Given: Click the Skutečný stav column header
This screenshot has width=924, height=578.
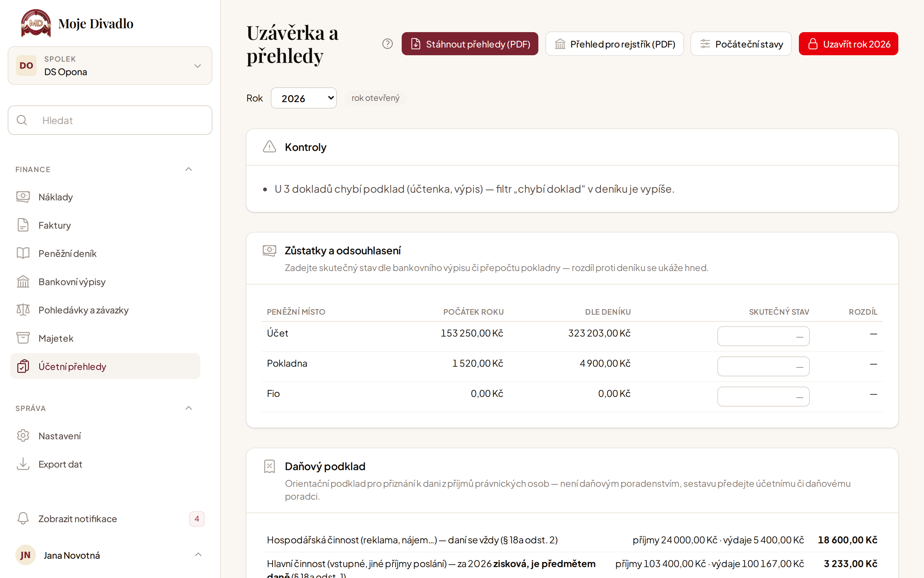Looking at the screenshot, I should click(x=779, y=312).
